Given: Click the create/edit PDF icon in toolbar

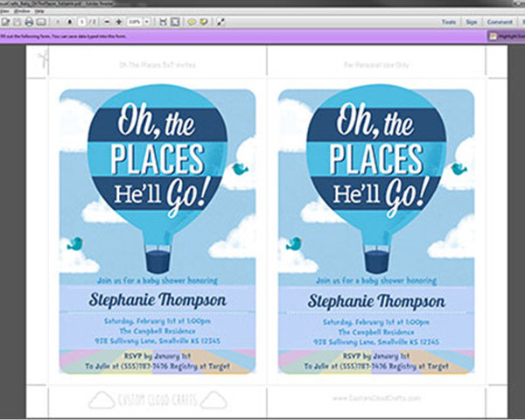Looking at the screenshot, I should pos(5,22).
